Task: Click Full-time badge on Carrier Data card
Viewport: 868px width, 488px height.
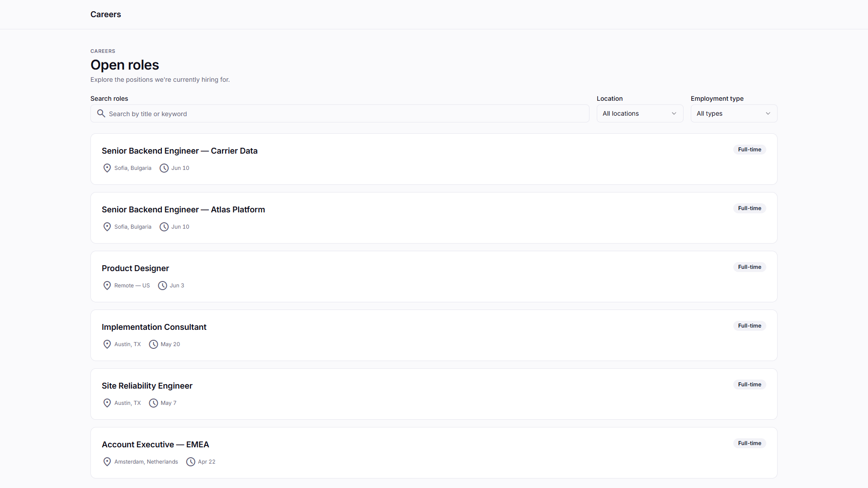Action: (750, 150)
